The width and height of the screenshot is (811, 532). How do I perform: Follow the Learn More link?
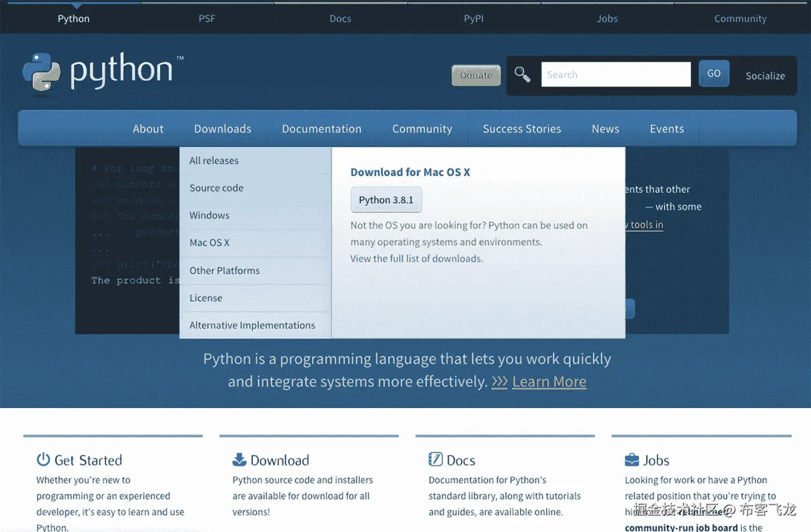(549, 382)
